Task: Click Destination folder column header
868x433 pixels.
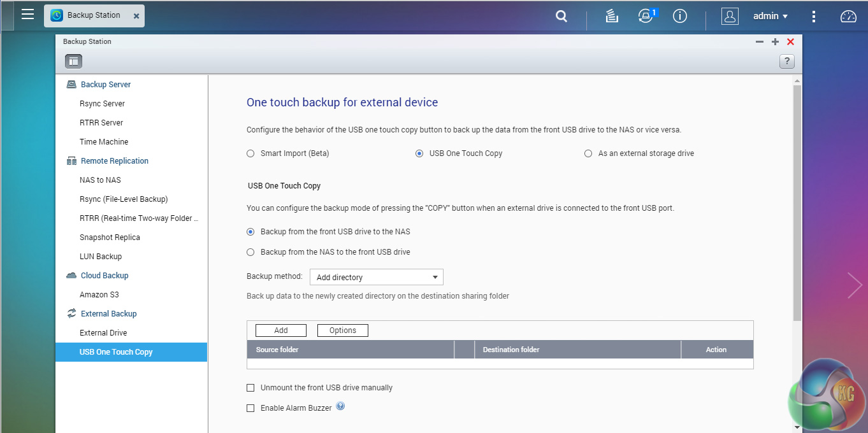Action: point(578,350)
